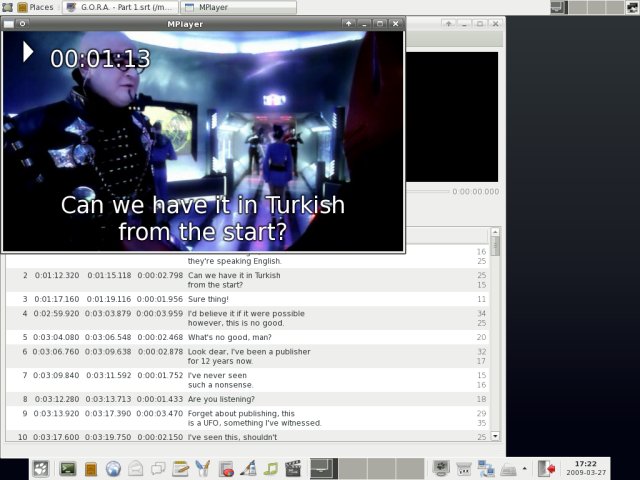
Task: Select subtitle row 2 'Can we have it in Turkish'
Action: [247, 280]
